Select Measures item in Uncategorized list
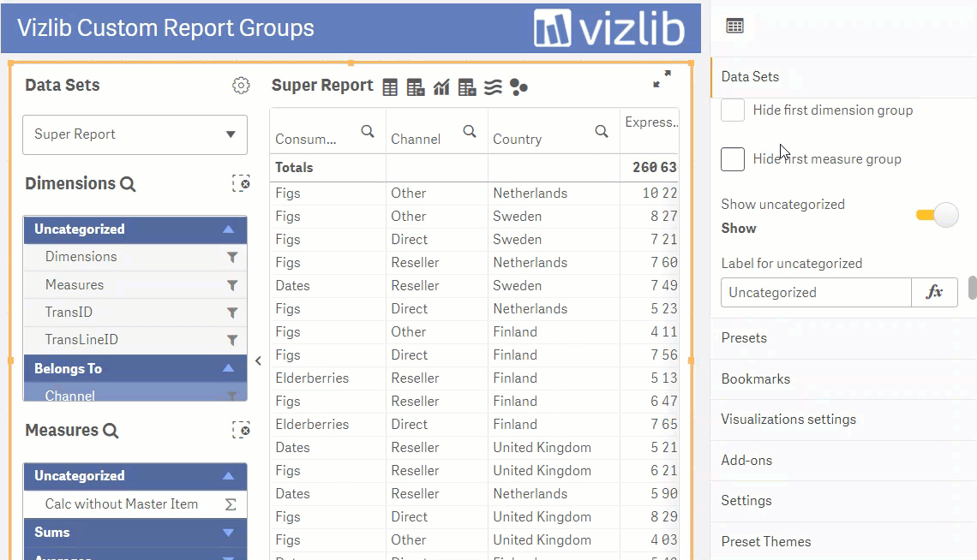The height and width of the screenshot is (560, 977). click(x=135, y=285)
